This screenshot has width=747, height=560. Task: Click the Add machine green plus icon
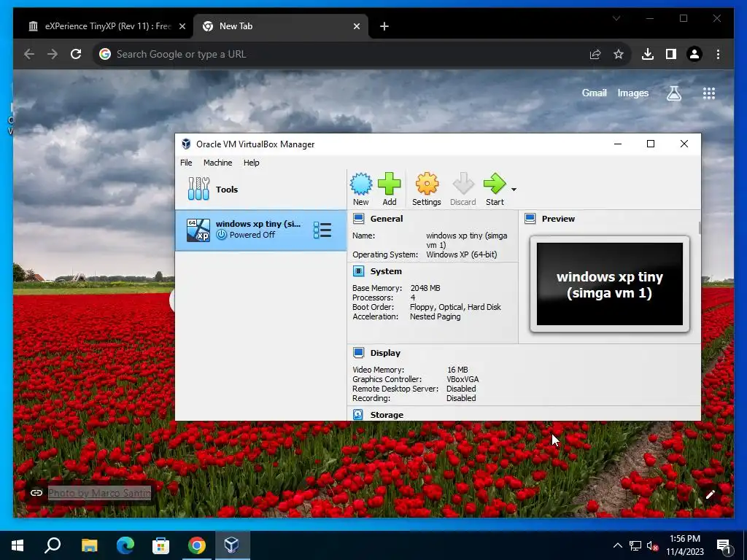(390, 189)
